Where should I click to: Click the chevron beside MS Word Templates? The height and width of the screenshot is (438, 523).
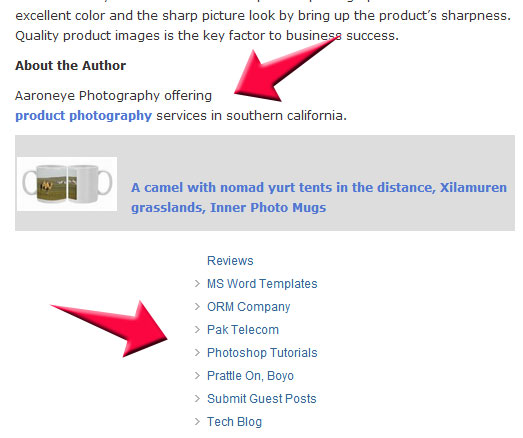[197, 284]
